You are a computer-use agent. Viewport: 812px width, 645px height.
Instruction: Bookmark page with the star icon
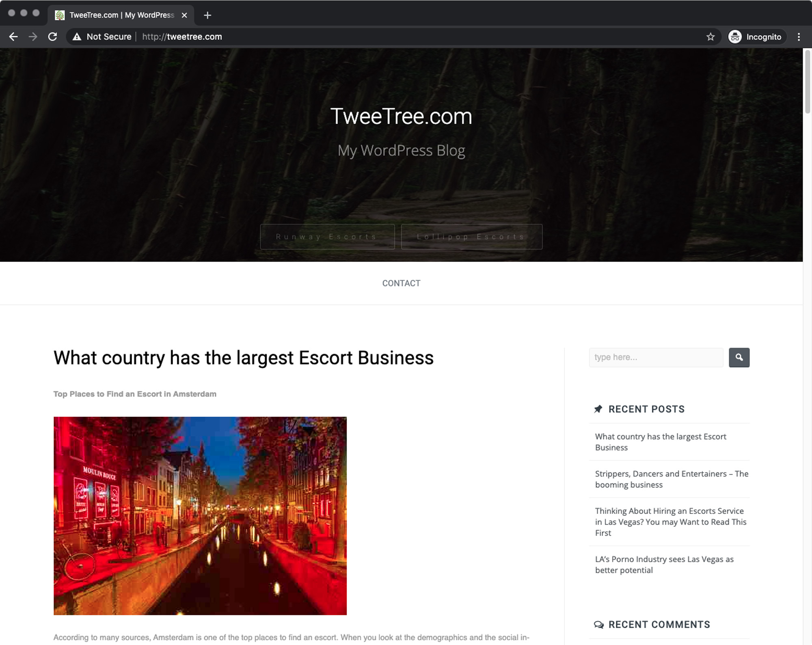tap(710, 37)
